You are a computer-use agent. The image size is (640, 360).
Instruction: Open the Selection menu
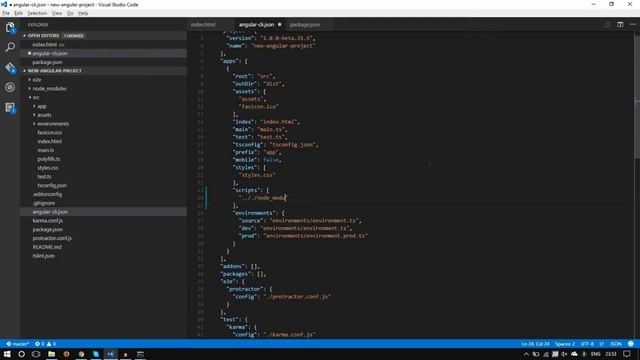coord(37,13)
